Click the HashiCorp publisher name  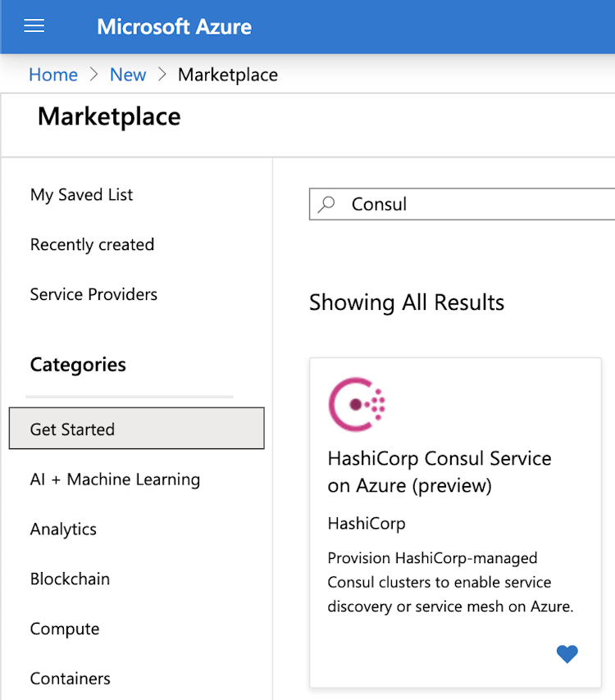[367, 523]
